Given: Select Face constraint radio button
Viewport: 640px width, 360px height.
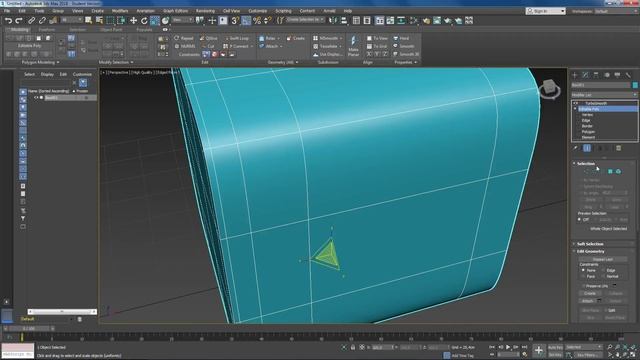Looking at the screenshot, I should (583, 276).
